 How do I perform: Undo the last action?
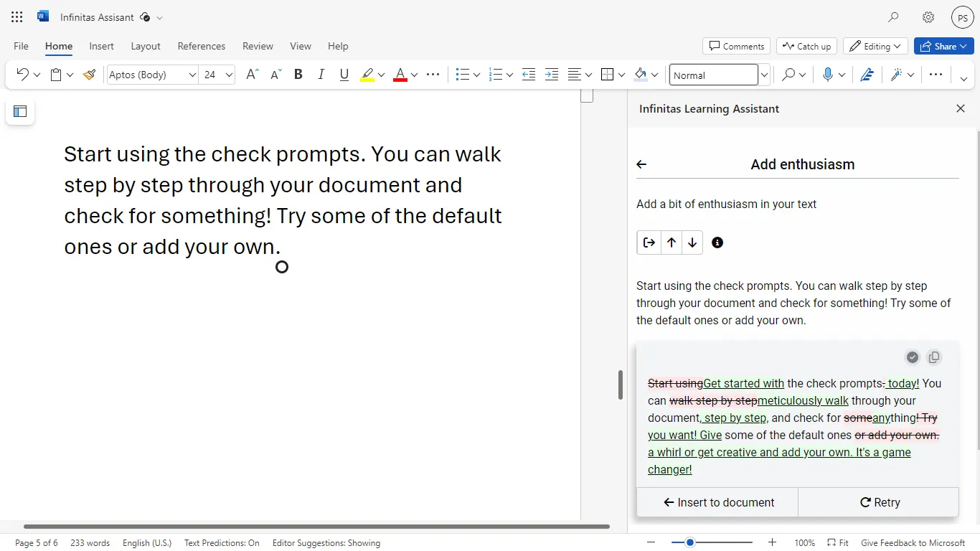pyautogui.click(x=22, y=75)
